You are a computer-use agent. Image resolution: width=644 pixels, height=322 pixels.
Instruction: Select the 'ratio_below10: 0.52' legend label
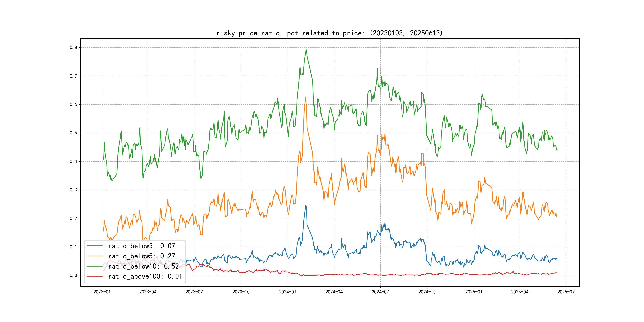[144, 266]
